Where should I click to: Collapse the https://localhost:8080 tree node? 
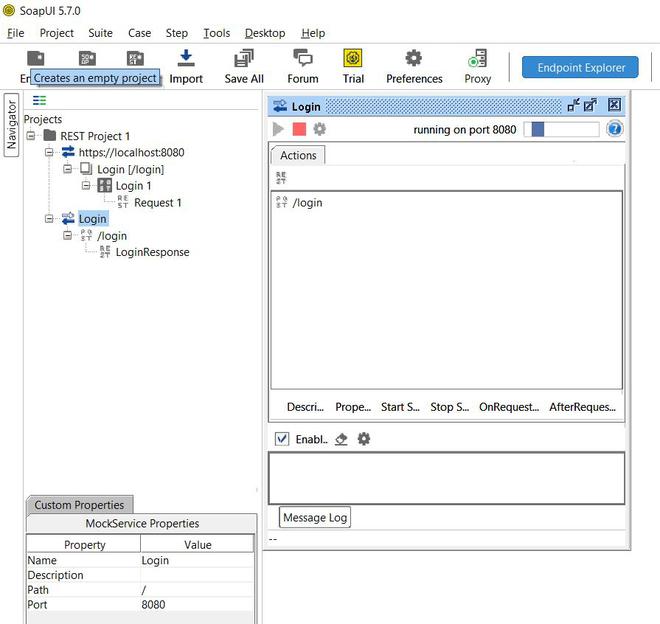(49, 152)
